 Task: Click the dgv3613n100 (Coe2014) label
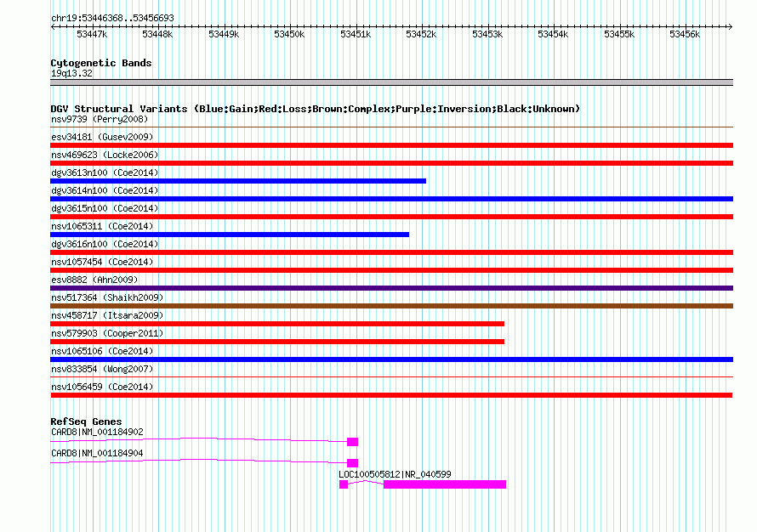point(105,173)
